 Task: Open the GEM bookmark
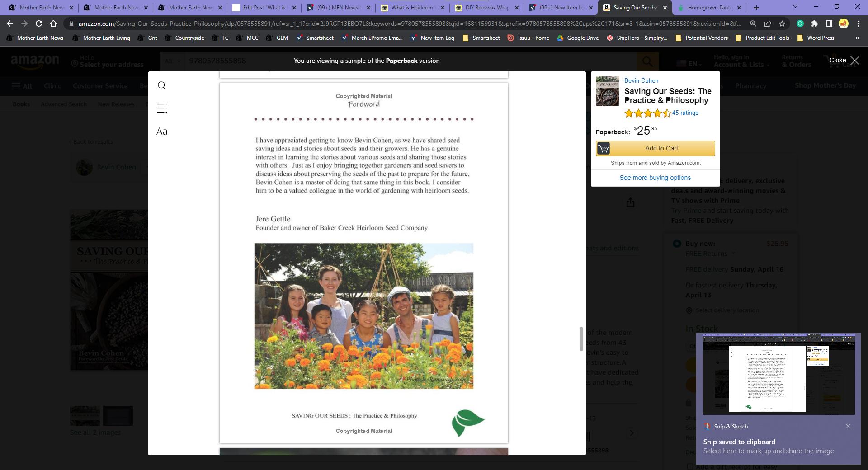(x=277, y=38)
